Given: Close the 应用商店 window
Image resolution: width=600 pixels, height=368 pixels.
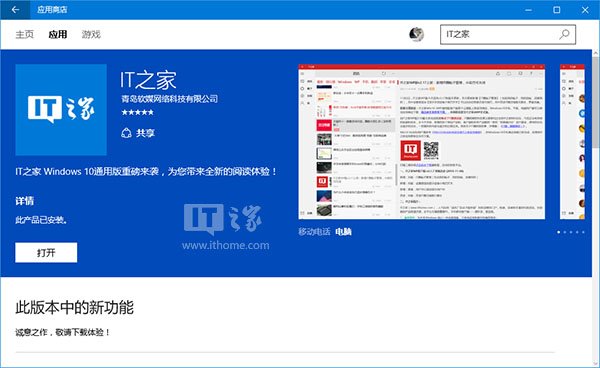Looking at the screenshot, I should (x=585, y=10).
